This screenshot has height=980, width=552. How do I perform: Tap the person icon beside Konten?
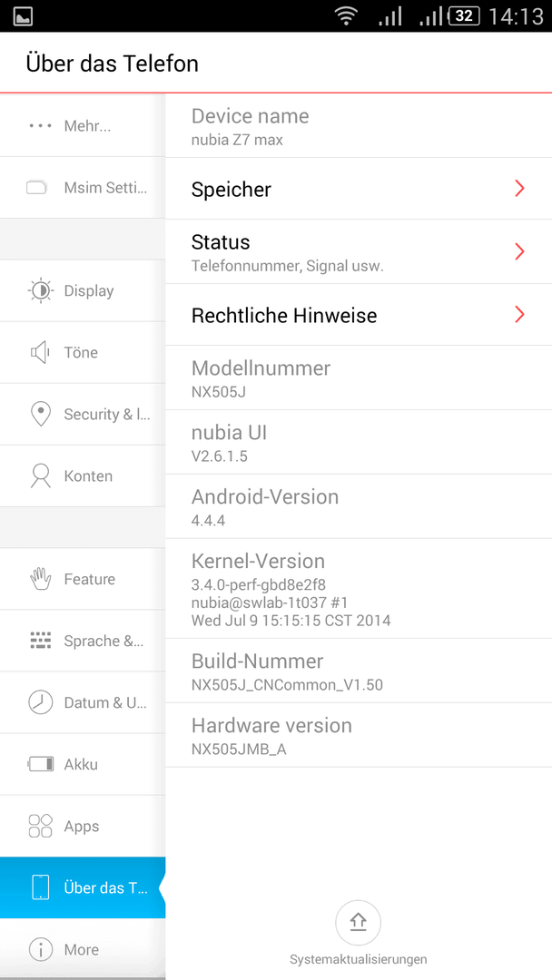41,475
